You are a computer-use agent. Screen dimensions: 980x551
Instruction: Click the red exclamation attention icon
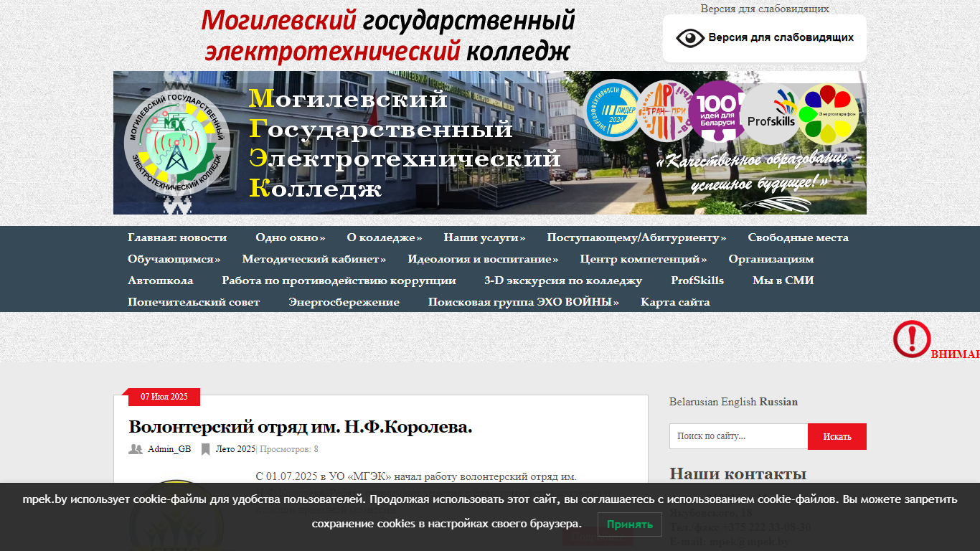(x=912, y=339)
